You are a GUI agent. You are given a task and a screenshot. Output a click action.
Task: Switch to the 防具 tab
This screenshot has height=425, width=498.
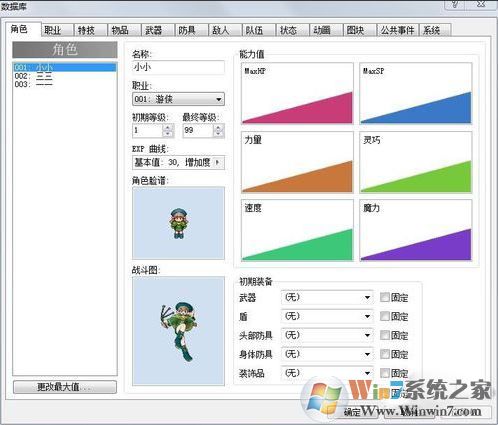click(x=191, y=30)
